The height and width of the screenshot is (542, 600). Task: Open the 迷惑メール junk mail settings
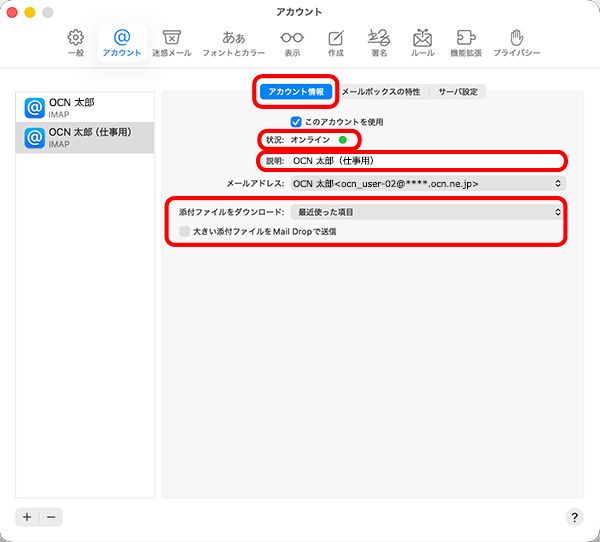tap(172, 42)
